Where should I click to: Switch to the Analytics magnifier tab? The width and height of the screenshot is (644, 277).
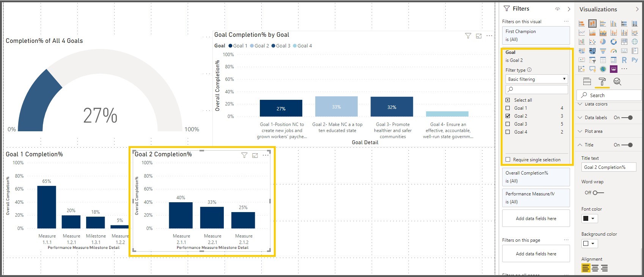617,82
